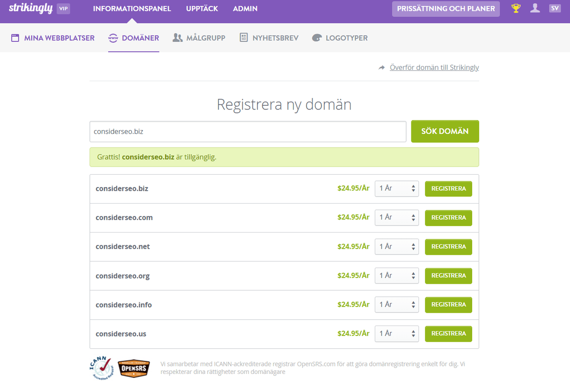The image size is (570, 392).
Task: Switch to Mina Webbplatser tab
Action: (53, 38)
